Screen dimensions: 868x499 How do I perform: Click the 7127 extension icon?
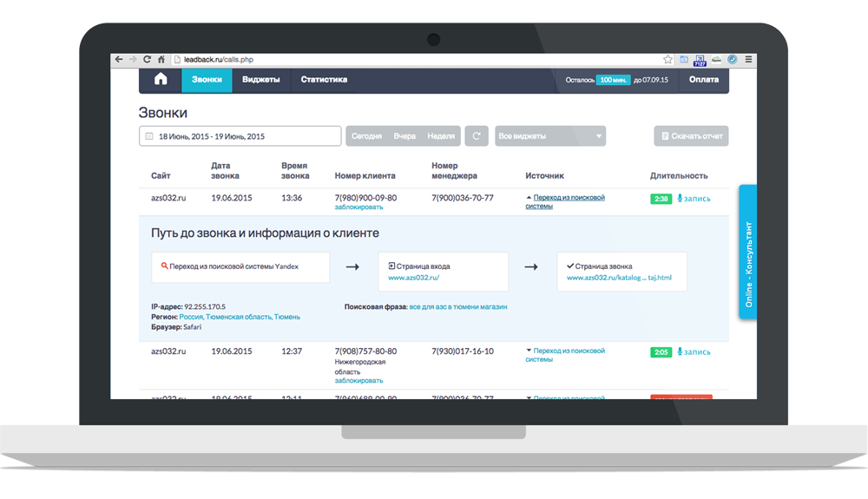[x=700, y=60]
